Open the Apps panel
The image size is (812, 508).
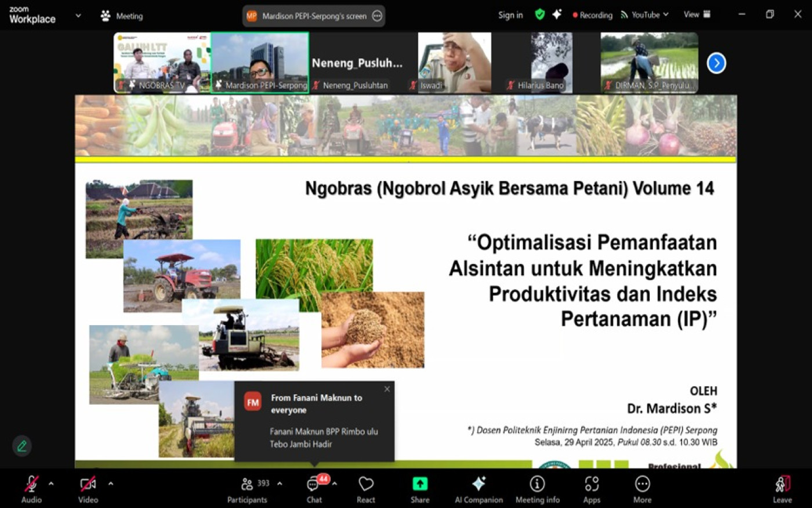pyautogui.click(x=592, y=488)
